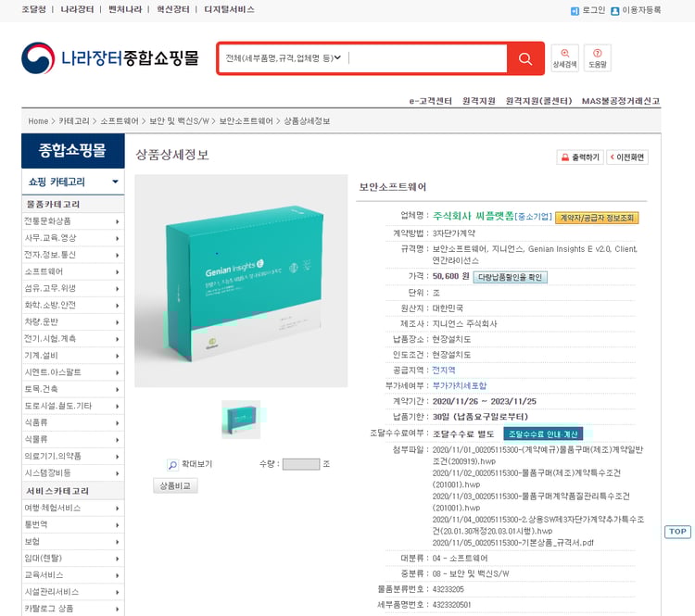Open 토목.건축 category
Image resolution: width=695 pixels, height=616 pixels.
click(72, 389)
